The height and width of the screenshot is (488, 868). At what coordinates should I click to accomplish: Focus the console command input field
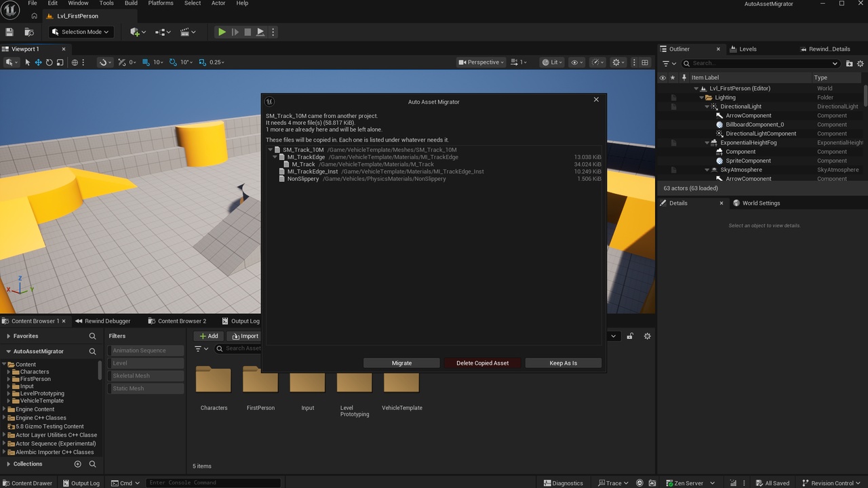click(213, 483)
